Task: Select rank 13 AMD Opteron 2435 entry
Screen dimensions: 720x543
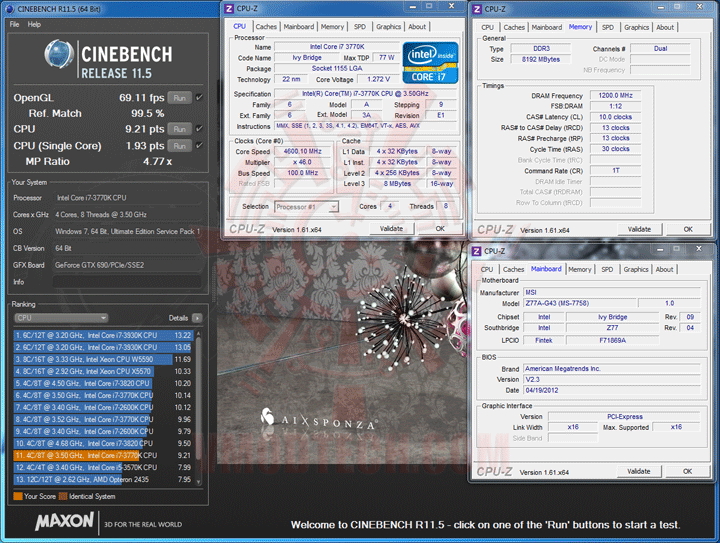Action: (x=103, y=479)
